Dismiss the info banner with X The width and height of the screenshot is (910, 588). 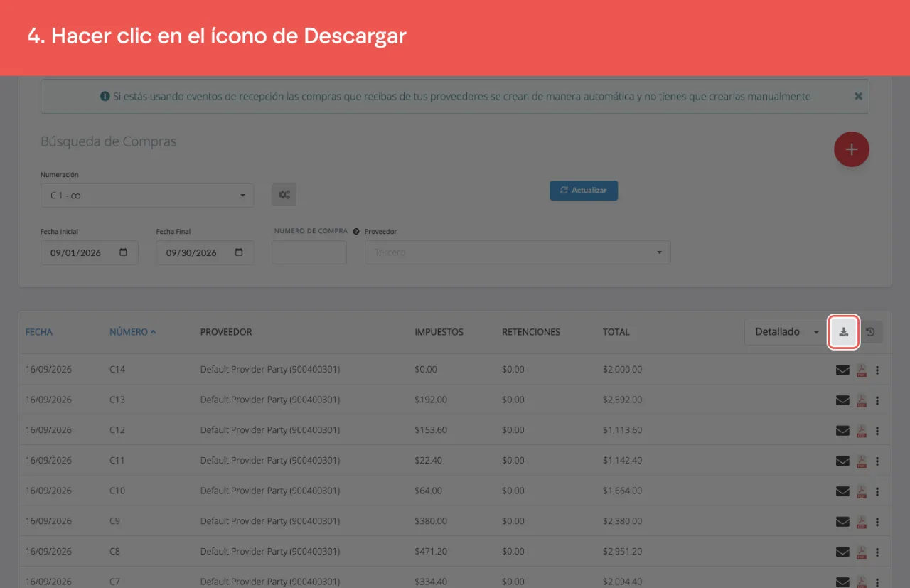pyautogui.click(x=858, y=96)
